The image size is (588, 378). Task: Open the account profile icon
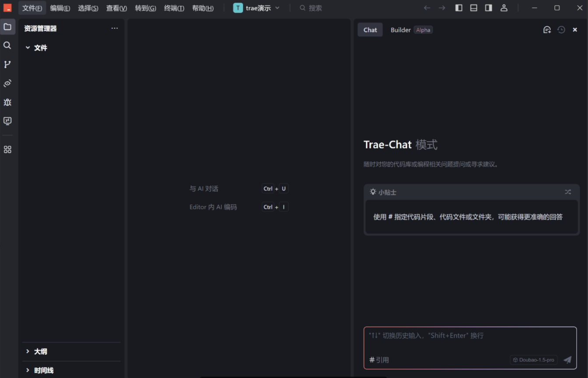[x=504, y=8]
